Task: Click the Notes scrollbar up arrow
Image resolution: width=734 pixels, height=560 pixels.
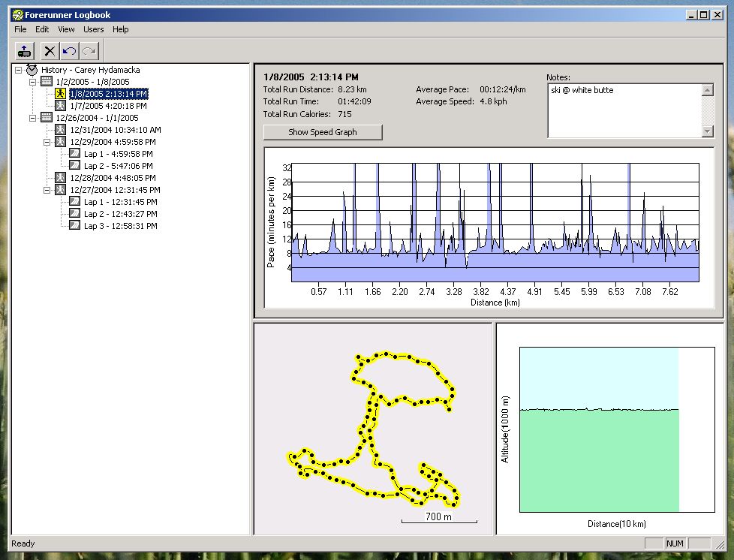Action: [x=708, y=90]
